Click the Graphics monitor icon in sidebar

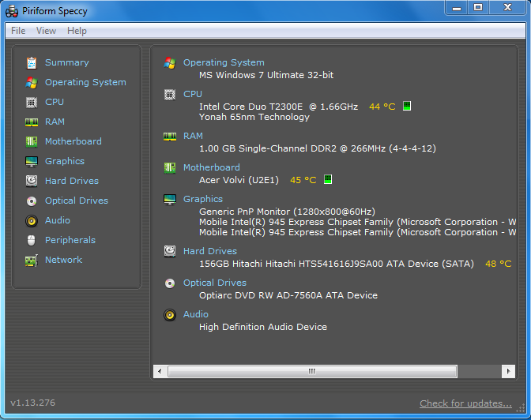pyautogui.click(x=32, y=161)
